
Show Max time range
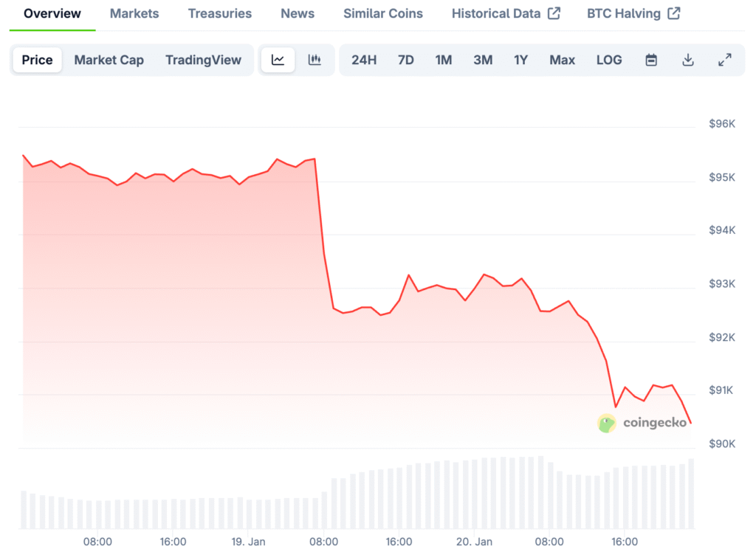pyautogui.click(x=562, y=61)
